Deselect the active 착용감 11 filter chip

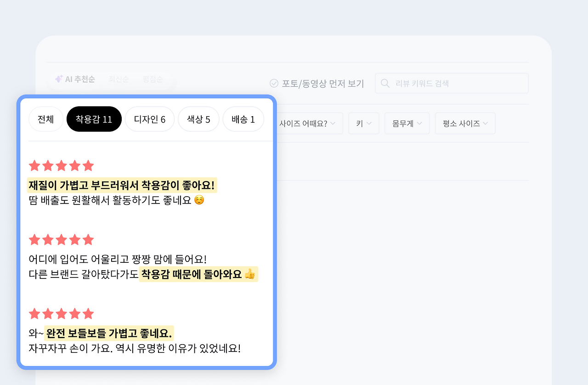point(94,119)
